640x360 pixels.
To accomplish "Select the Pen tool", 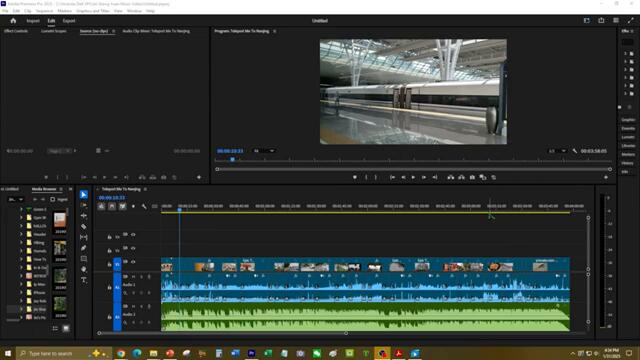I will tap(84, 248).
